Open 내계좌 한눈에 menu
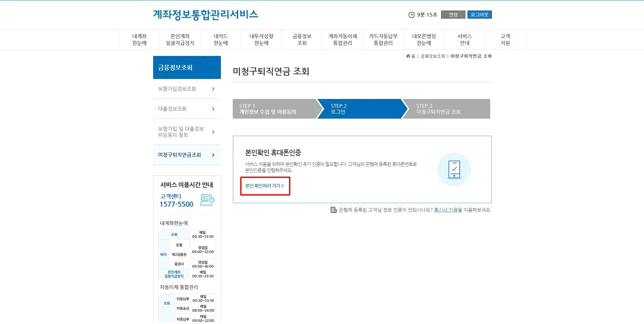 (x=140, y=40)
